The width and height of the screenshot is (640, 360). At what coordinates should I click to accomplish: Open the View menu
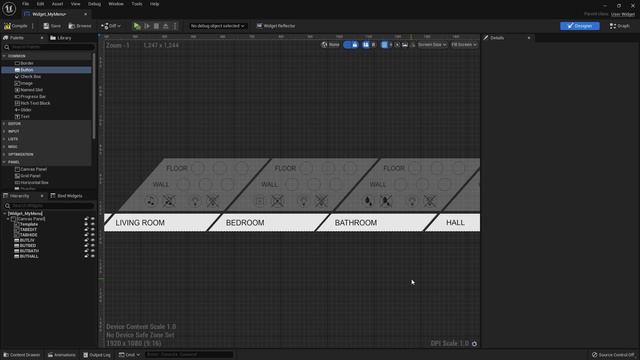(76, 4)
